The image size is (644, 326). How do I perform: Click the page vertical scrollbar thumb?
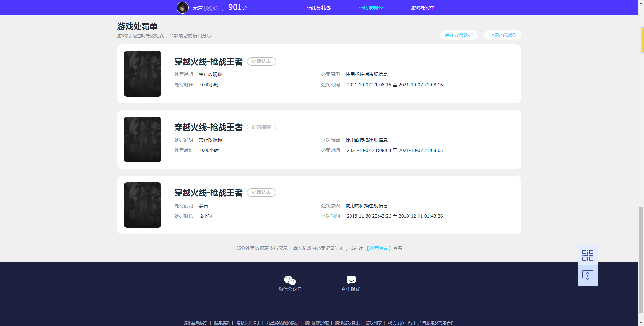pyautogui.click(x=641, y=260)
